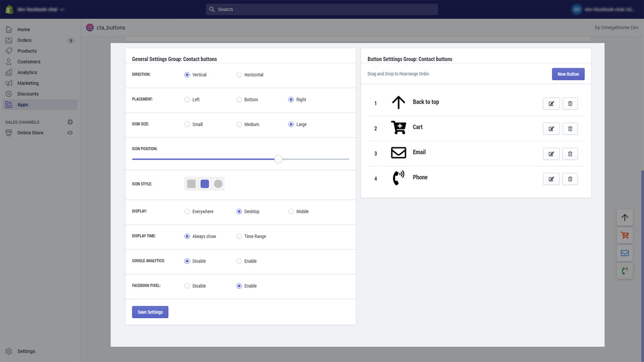Viewport: 644px width, 362px height.
Task: Select Horizontal direction
Action: coord(238,74)
